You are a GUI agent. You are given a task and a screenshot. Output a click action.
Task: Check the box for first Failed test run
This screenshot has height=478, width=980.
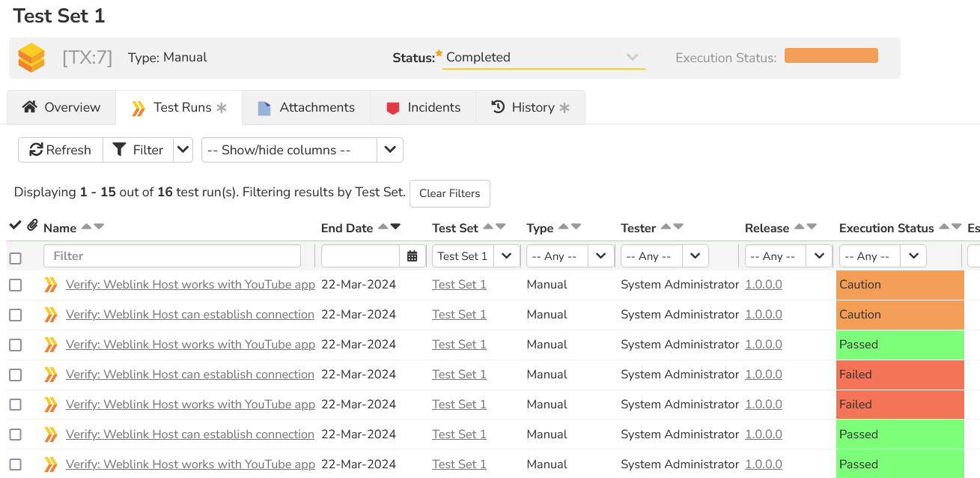coord(15,375)
